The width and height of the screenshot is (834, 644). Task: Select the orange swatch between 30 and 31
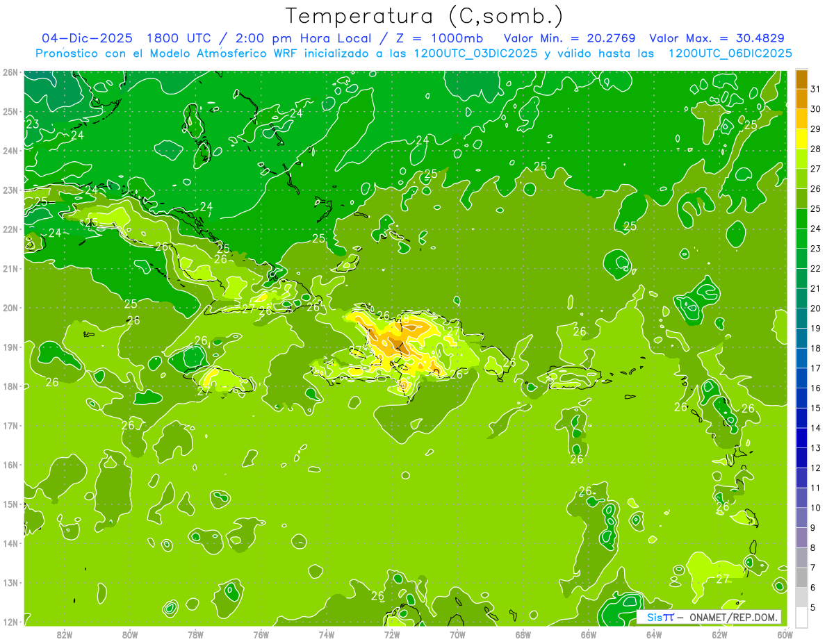801,99
